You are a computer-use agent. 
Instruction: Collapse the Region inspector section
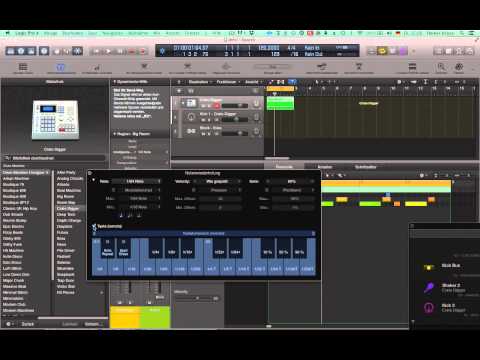(114, 134)
